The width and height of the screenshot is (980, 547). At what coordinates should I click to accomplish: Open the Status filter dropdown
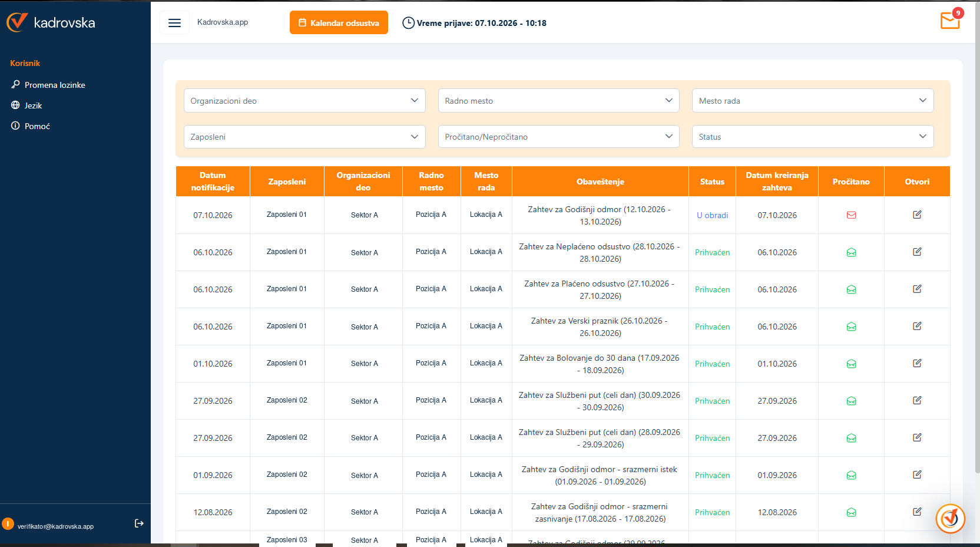point(813,137)
